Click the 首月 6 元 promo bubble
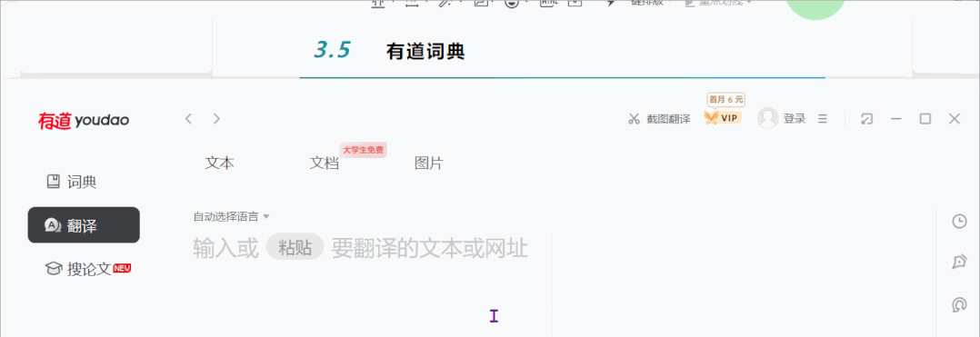 [x=725, y=99]
